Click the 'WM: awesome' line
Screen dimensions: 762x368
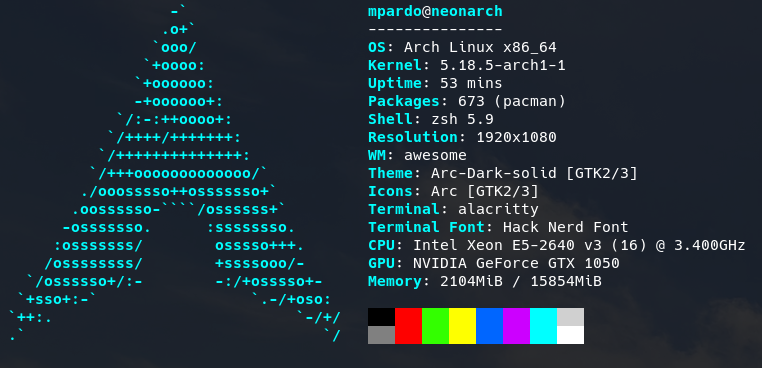pos(417,156)
